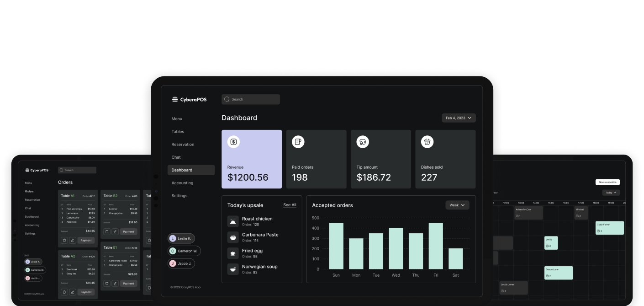The width and height of the screenshot is (644, 306).
Task: Go to Tables in the center dashboard sidebar
Action: click(178, 132)
